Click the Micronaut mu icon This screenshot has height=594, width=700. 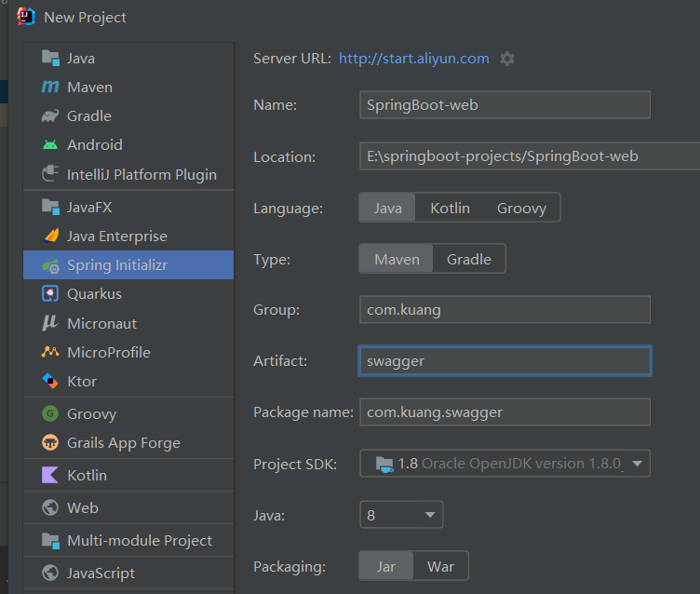[50, 323]
